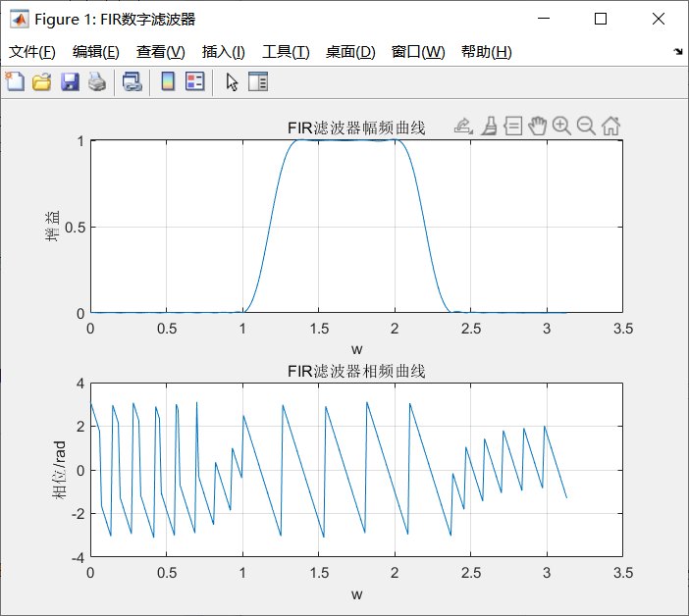Click the FIR滤波器幅频曲线 title

point(356,128)
